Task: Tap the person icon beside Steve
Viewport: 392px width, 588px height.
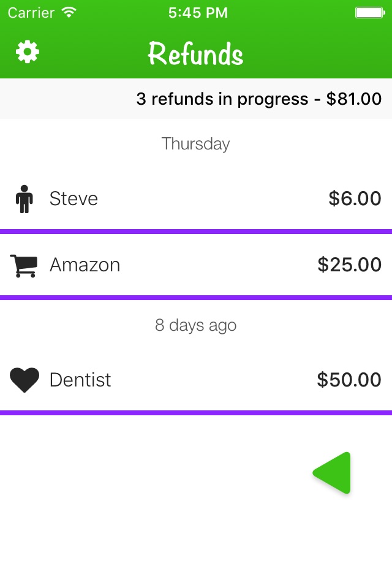Action: (x=24, y=199)
